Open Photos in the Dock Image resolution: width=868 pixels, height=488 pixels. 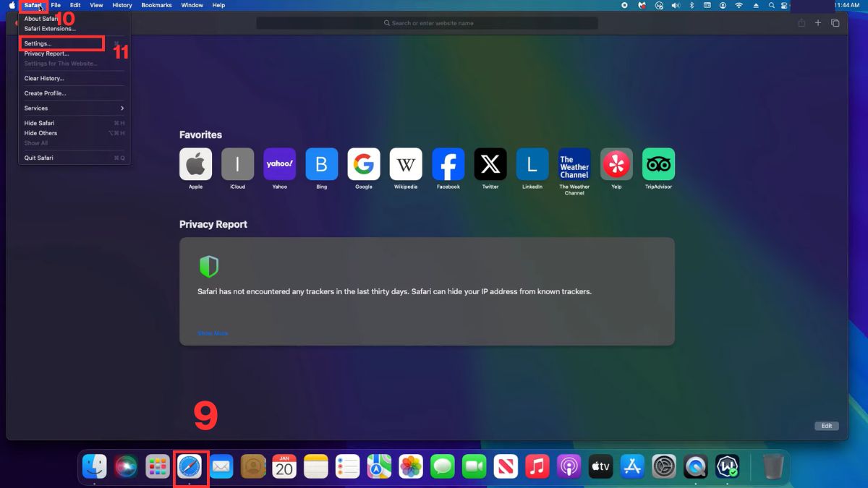click(411, 467)
